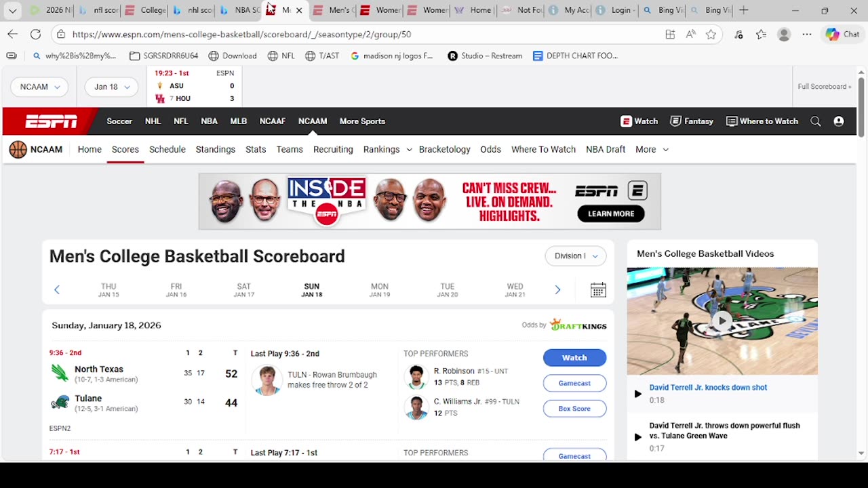Image resolution: width=868 pixels, height=488 pixels.
Task: Open Copilot Chat button
Action: pyautogui.click(x=842, y=34)
